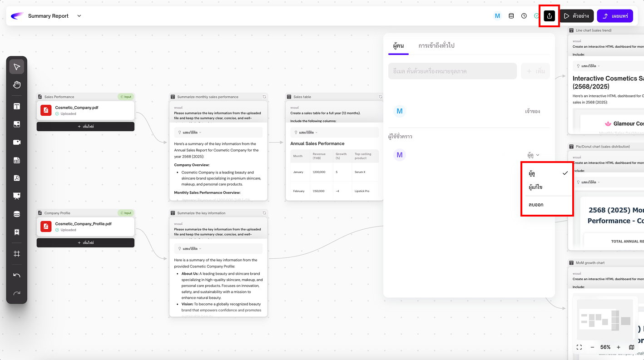The image size is (644, 360).
Task: Switch to the การเข้าถึงทั่วไป tab
Action: coord(436,45)
